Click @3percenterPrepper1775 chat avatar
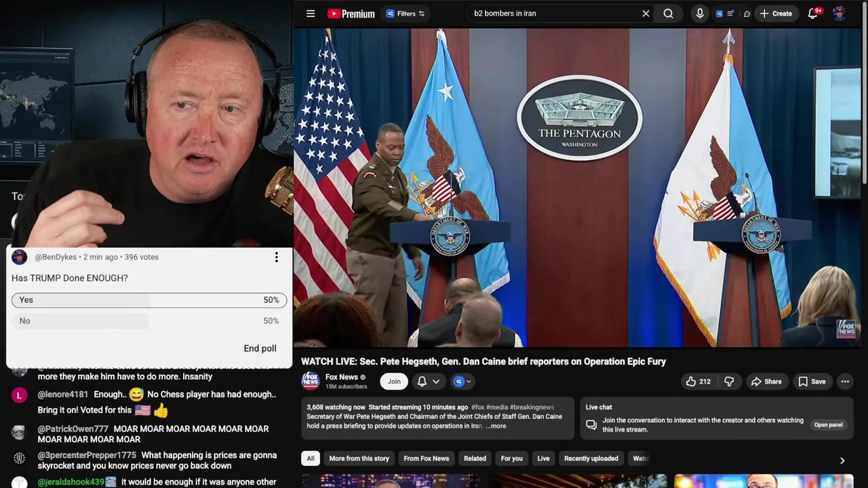This screenshot has width=868, height=488. point(19,459)
